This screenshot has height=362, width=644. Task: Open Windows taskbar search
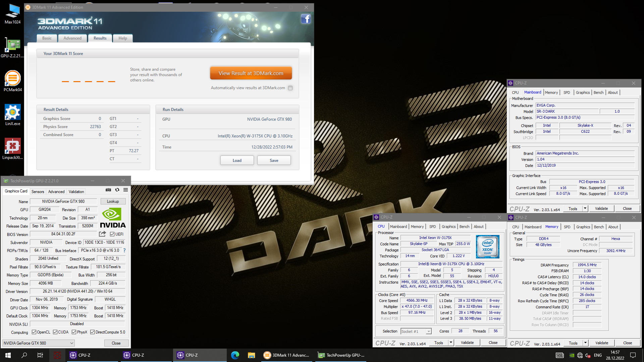[24, 355]
